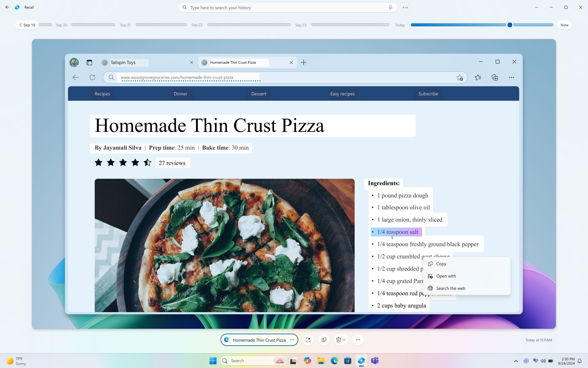Click the Recall search bar icon

coord(185,7)
